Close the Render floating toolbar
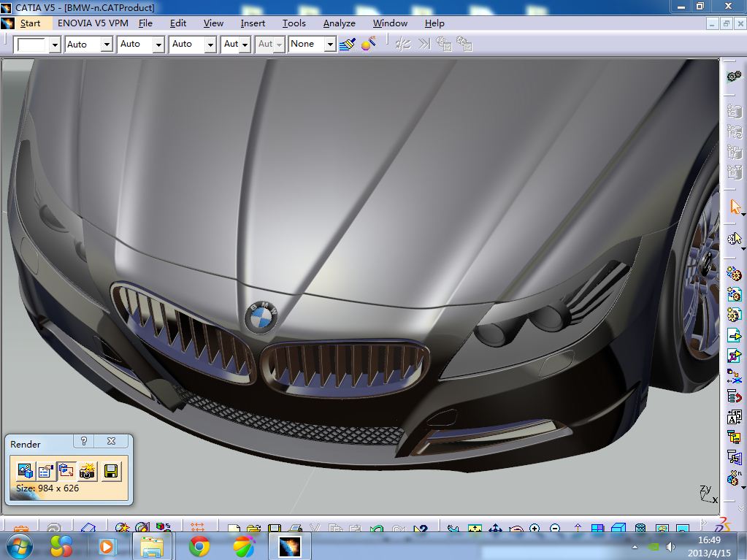This screenshot has height=560, width=747. pyautogui.click(x=111, y=441)
